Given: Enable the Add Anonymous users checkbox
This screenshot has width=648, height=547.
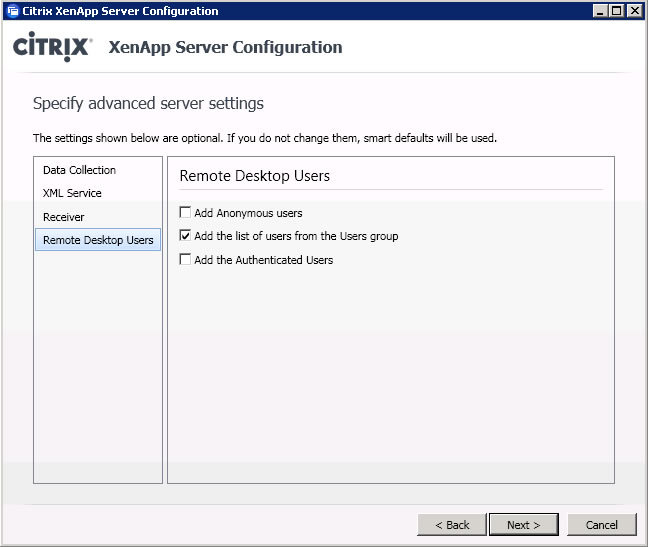Looking at the screenshot, I should (x=185, y=213).
